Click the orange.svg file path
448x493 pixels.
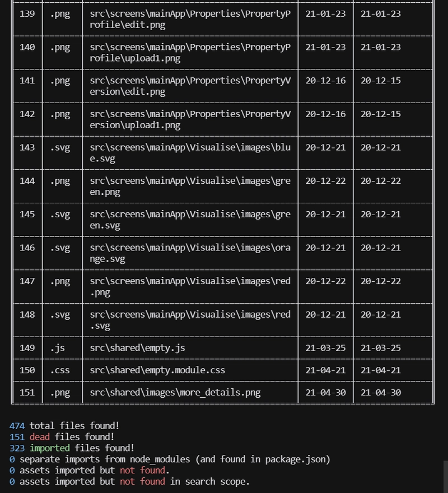190,253
